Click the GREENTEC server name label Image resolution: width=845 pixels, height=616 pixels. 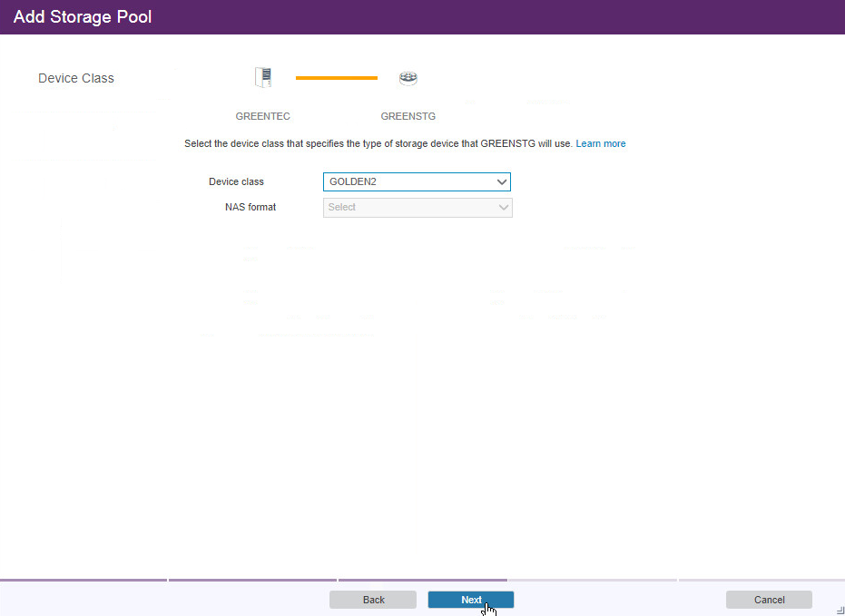(x=262, y=116)
